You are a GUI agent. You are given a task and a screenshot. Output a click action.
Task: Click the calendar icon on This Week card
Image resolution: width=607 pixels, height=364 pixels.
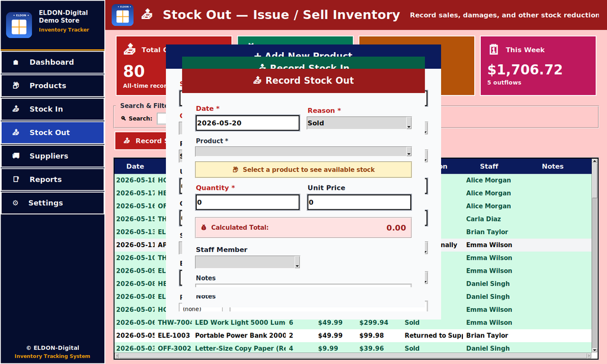point(494,50)
